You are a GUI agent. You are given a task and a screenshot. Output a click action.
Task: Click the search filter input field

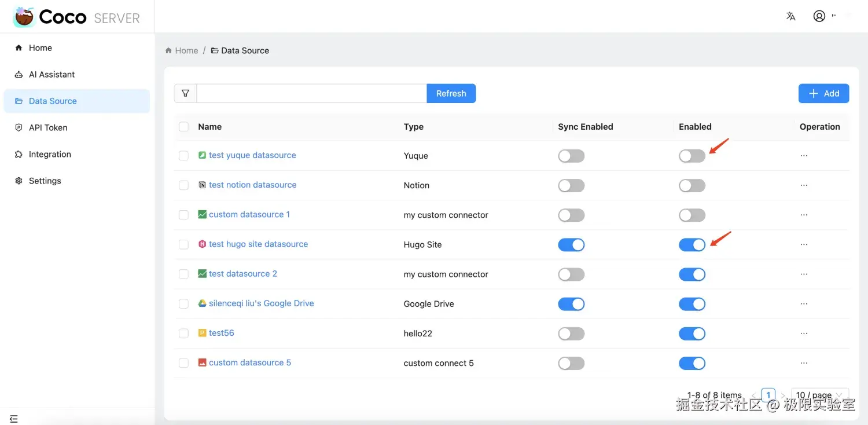click(x=311, y=93)
